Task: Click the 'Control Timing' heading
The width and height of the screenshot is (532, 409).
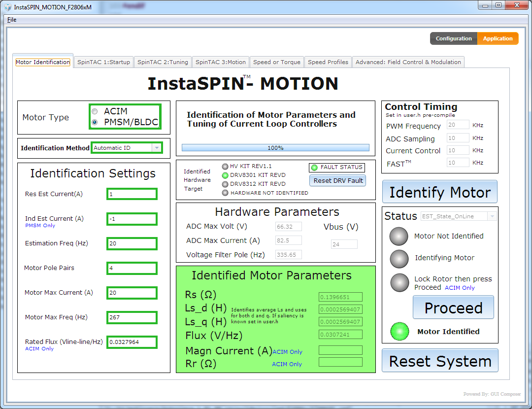Action: click(x=421, y=107)
